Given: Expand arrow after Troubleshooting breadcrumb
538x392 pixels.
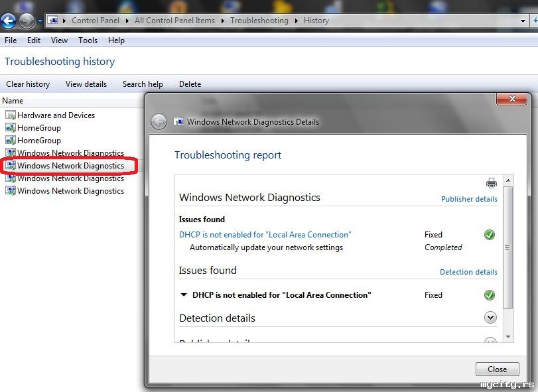Looking at the screenshot, I should tap(297, 21).
